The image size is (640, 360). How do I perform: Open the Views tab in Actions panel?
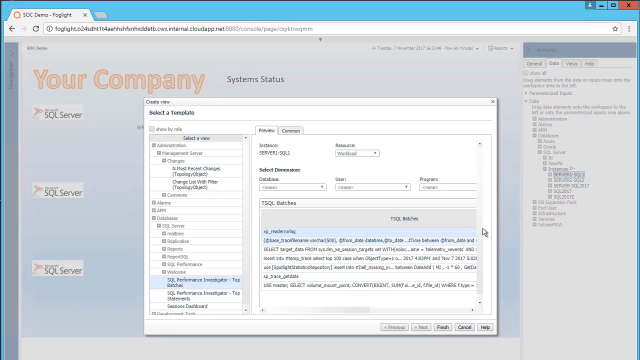(571, 64)
